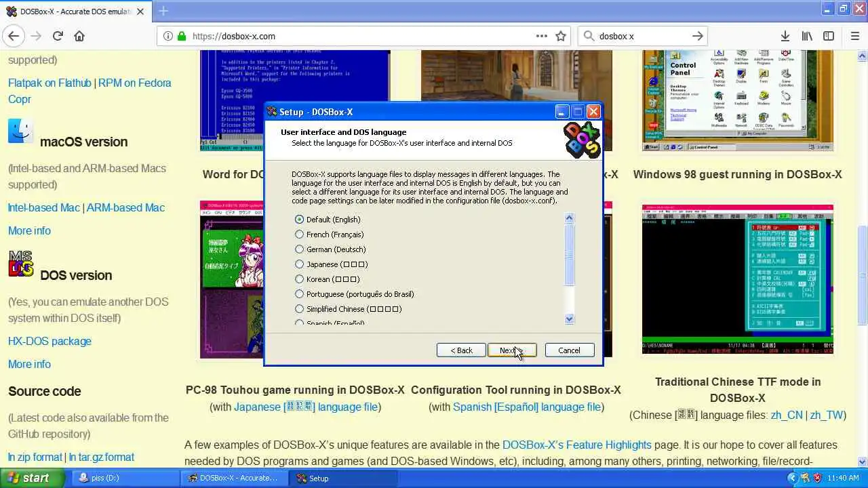
Task: Open the zh_CN language file link
Action: (787, 415)
